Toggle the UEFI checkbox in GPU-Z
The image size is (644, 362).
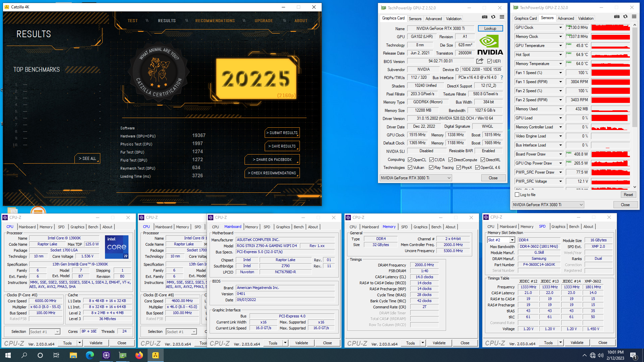tap(490, 61)
